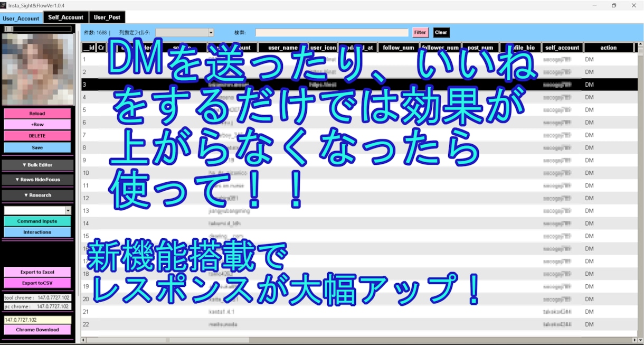Screen dimensions: 644x345
Task: Open the 列指定フィルタ column filter dropdown
Action: (184, 32)
